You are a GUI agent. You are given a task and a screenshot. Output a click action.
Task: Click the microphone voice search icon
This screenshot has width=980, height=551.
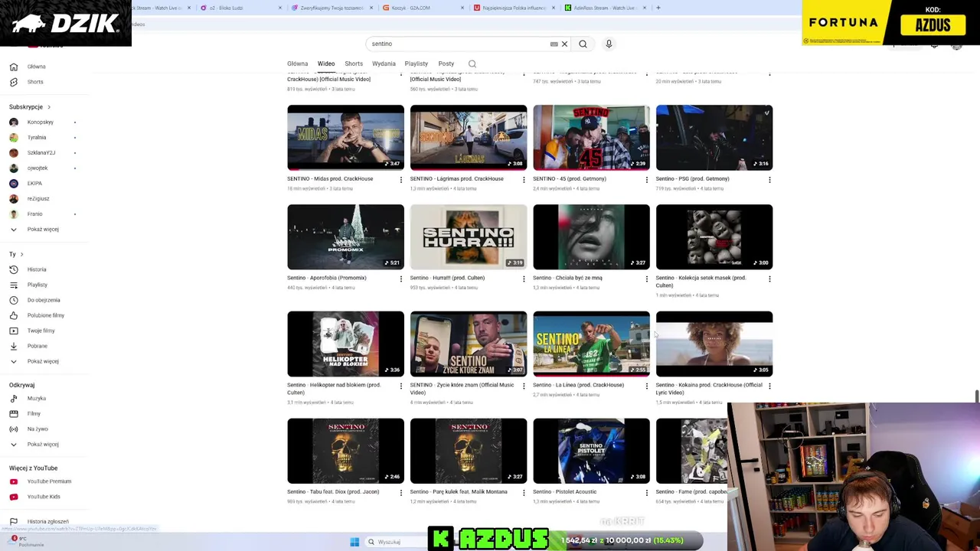click(609, 44)
